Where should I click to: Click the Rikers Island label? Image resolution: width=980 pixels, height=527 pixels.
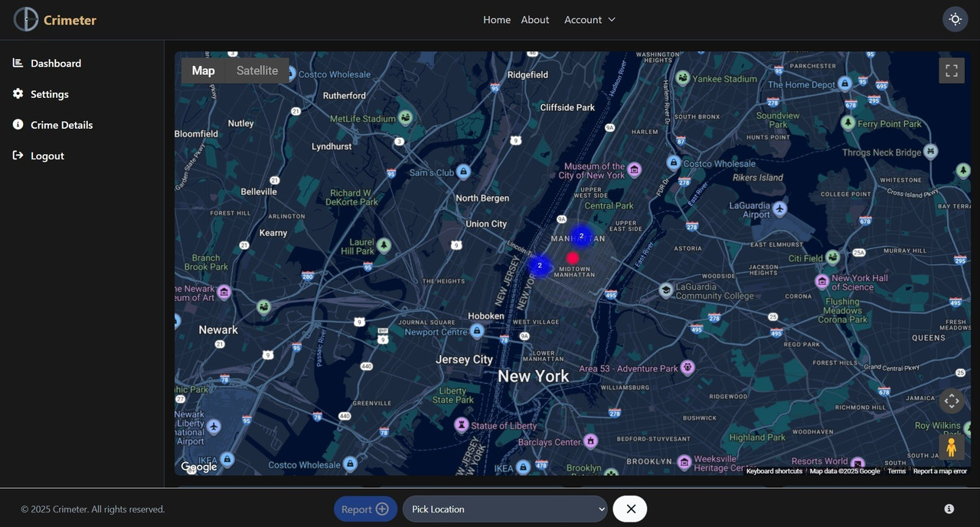[x=758, y=178]
